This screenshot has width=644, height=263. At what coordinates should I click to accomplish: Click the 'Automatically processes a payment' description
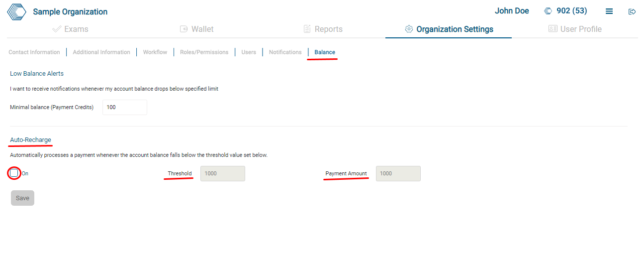(x=139, y=155)
